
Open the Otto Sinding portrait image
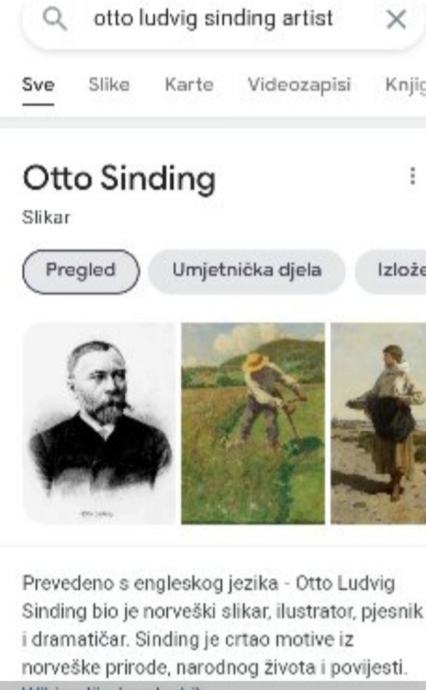[x=99, y=423]
